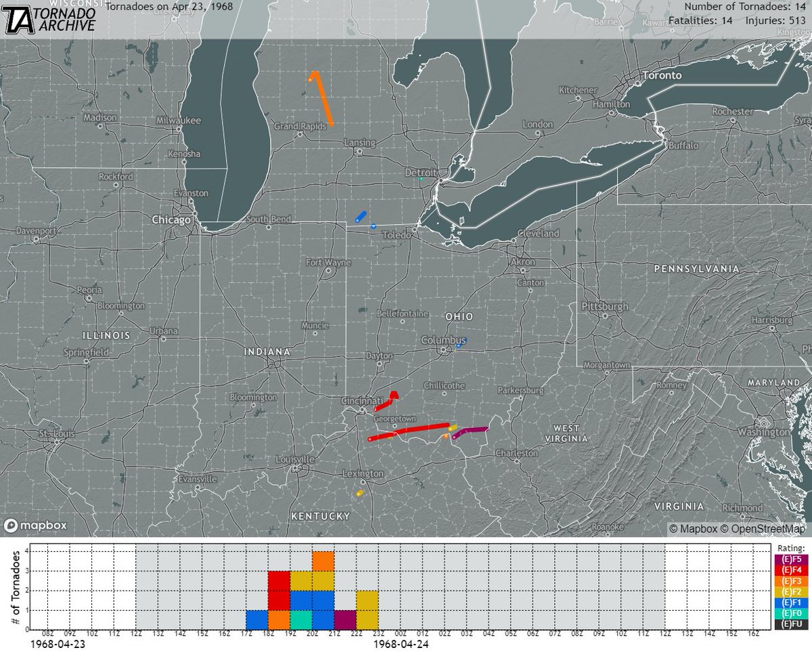Click the KENTUCKY state label
Viewport: 812px width, 652px height.
point(320,516)
